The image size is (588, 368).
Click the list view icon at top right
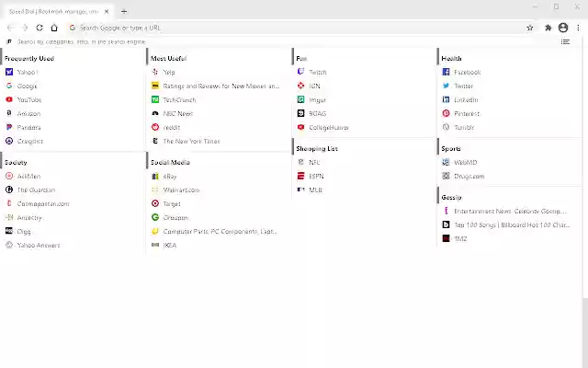[x=565, y=41]
